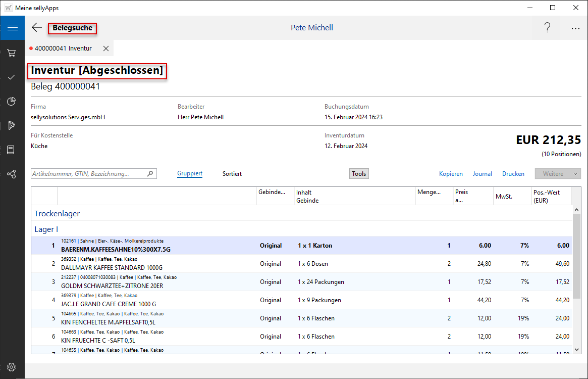This screenshot has width=588, height=379.
Task: Click the checkmark sidebar icon
Action: coord(12,77)
